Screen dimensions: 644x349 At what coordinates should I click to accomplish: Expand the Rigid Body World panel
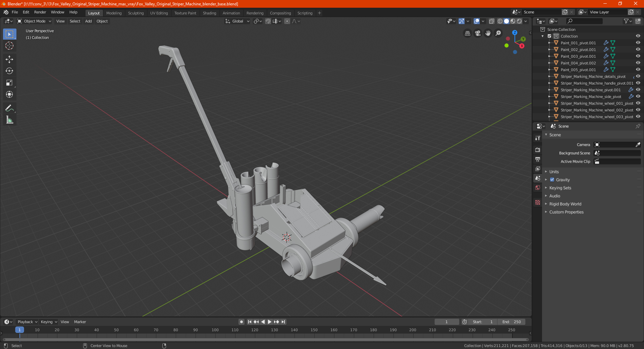click(565, 204)
